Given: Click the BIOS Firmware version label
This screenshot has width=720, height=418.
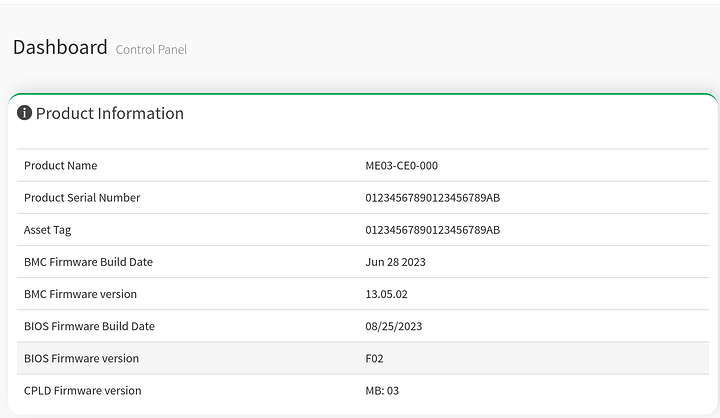Looking at the screenshot, I should [81, 358].
